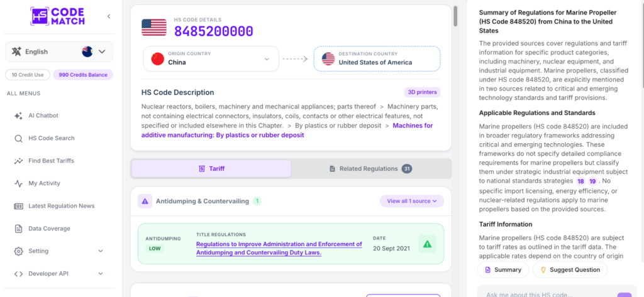
Task: Click the HS Code Search magnifier icon
Action: pos(18,138)
